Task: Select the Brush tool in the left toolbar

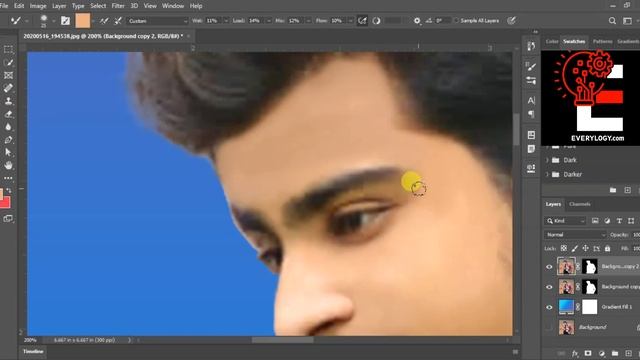Action: (8, 63)
